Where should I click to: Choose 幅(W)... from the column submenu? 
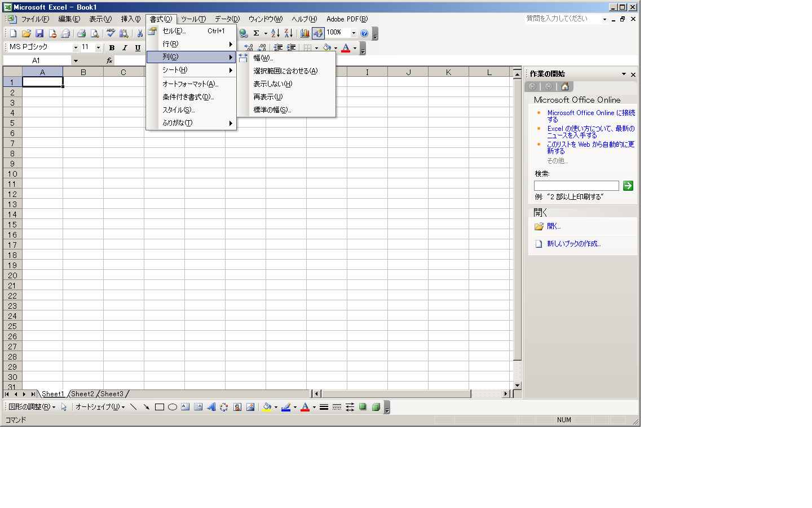point(263,58)
